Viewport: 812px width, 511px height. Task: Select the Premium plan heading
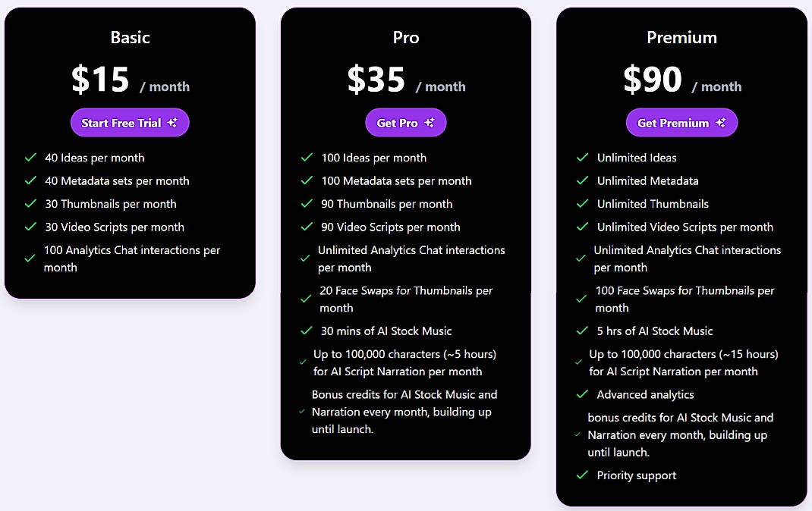(x=681, y=36)
